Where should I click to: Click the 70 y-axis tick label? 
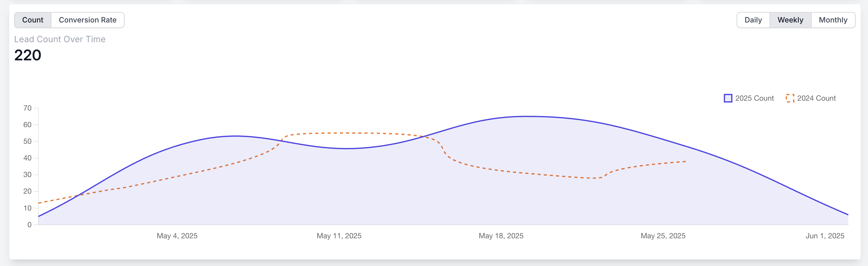(27, 108)
